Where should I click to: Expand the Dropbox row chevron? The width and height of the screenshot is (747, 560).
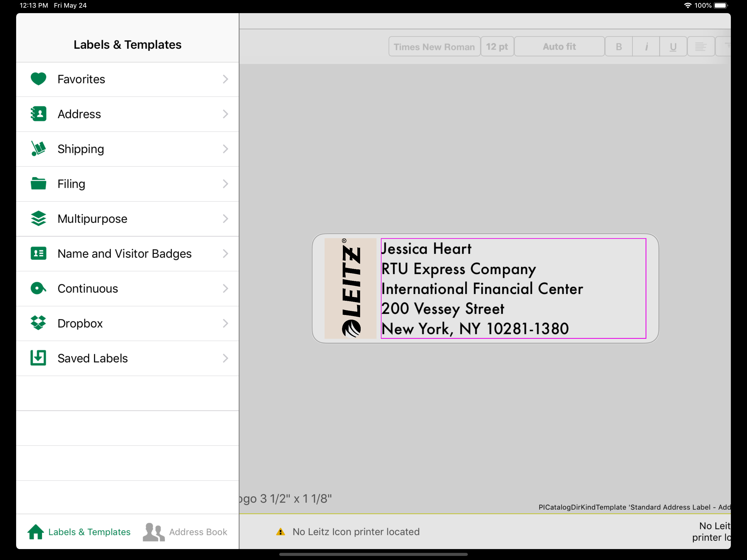(225, 323)
